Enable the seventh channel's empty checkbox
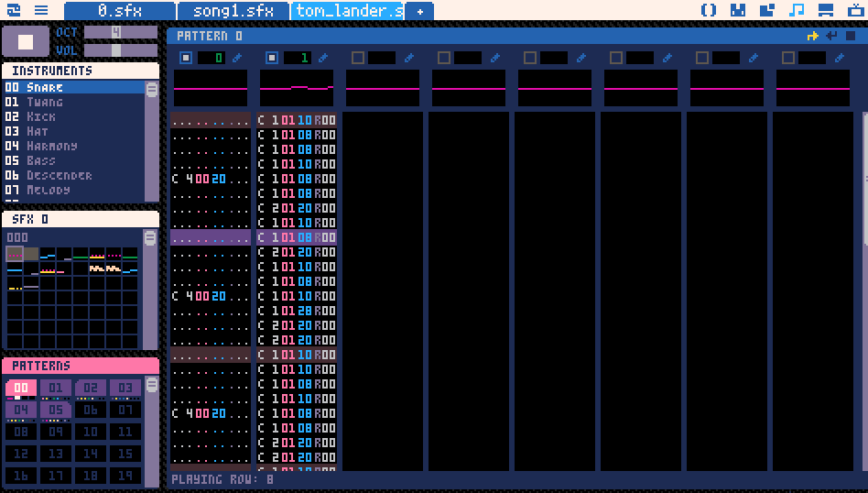This screenshot has height=493, width=868. [x=702, y=58]
